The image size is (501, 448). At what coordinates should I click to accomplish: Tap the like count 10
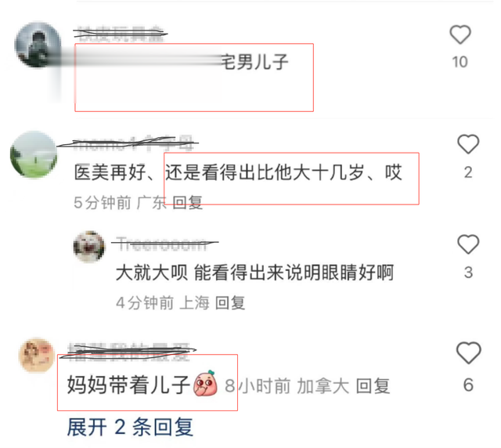click(x=460, y=62)
